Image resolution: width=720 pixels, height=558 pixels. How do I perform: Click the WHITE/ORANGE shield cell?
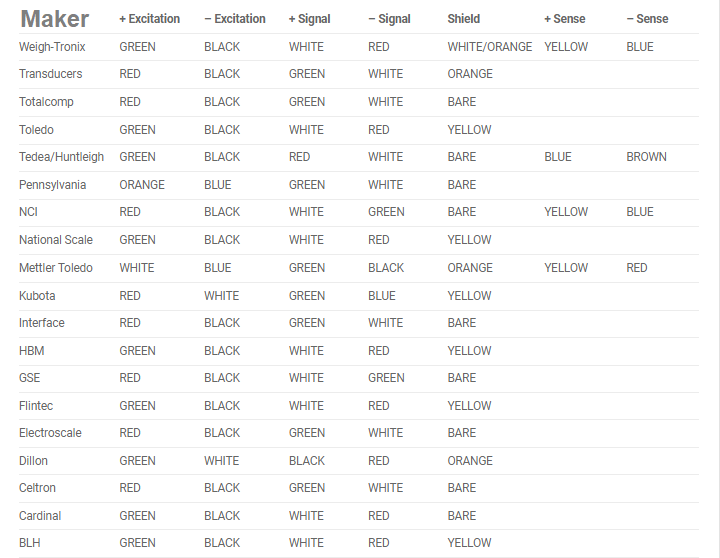tap(490, 47)
